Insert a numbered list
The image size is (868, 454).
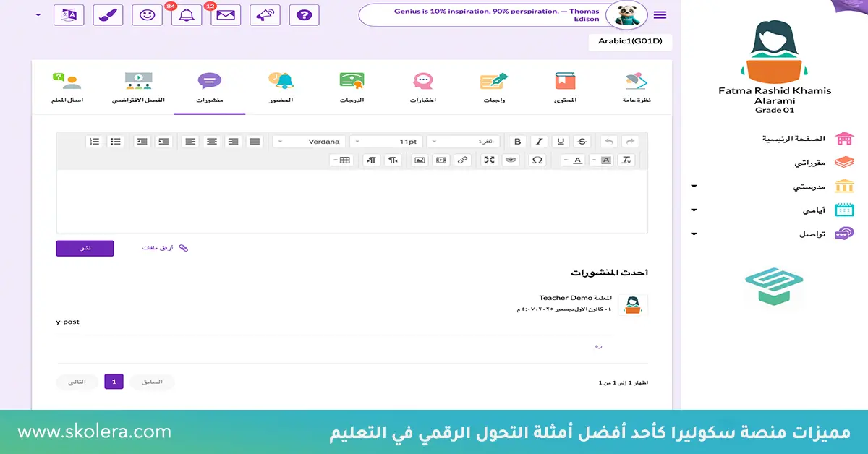tap(94, 142)
